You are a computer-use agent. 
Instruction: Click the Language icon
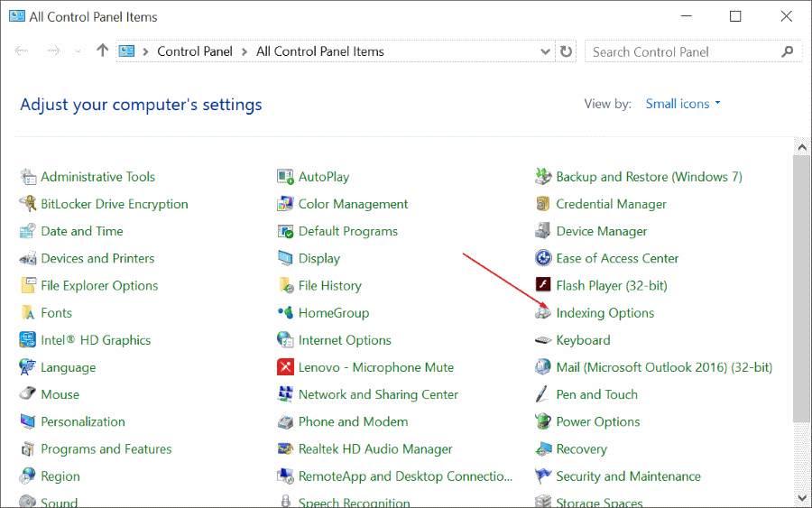[28, 367]
